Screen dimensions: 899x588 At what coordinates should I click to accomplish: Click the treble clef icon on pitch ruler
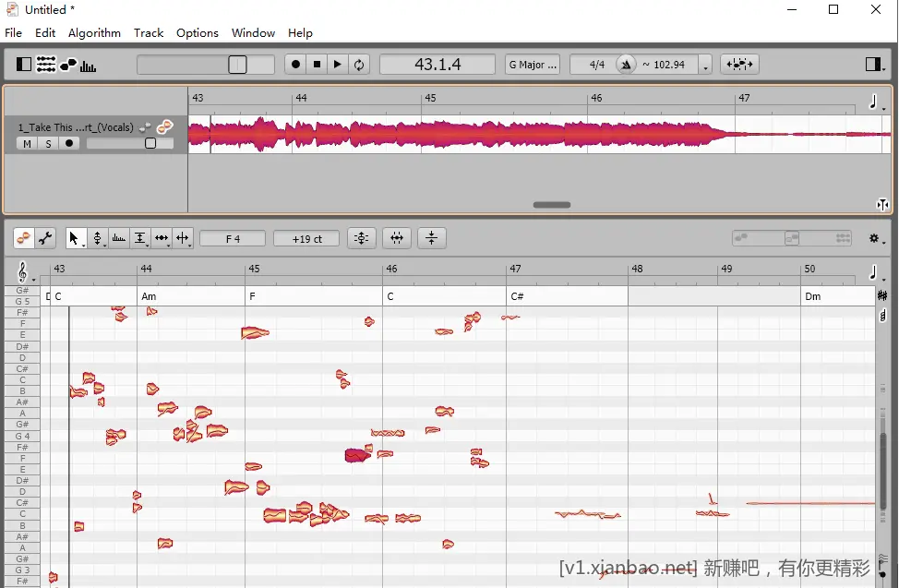[20, 270]
